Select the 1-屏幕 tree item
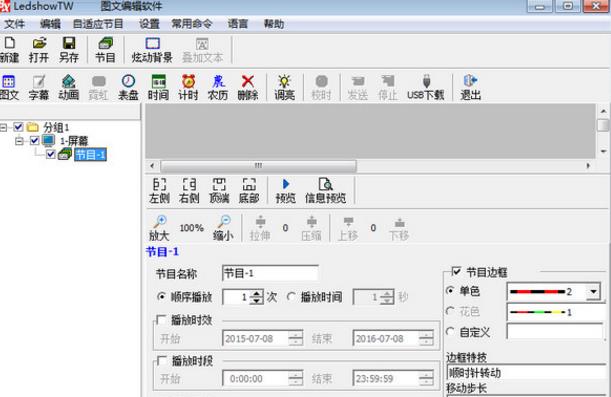 click(x=74, y=141)
